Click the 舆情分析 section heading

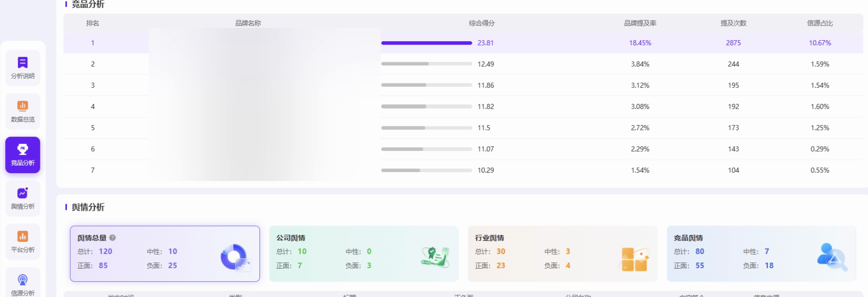click(88, 207)
